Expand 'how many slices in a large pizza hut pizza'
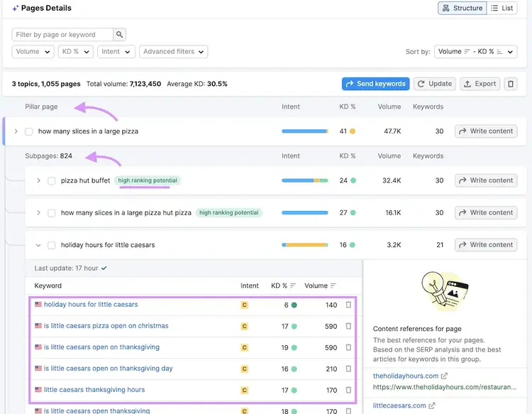 click(38, 213)
